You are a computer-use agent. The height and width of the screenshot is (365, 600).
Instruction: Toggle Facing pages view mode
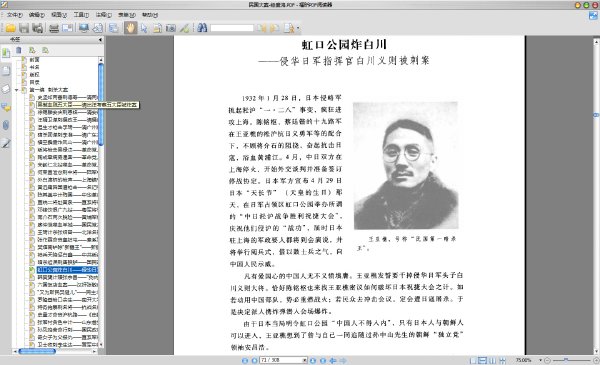(492, 360)
